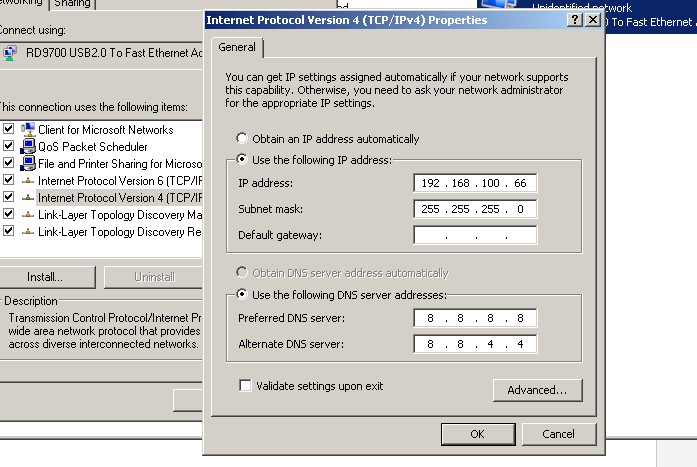
Task: Uncheck Internet Protocol Version 6 checkbox
Action: pos(8,180)
